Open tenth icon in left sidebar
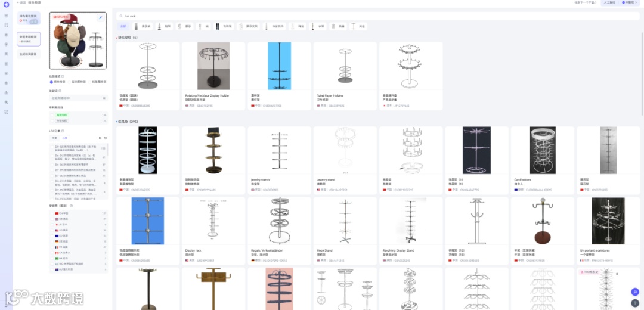Screen dimensions: 644x310 tap(6, 102)
